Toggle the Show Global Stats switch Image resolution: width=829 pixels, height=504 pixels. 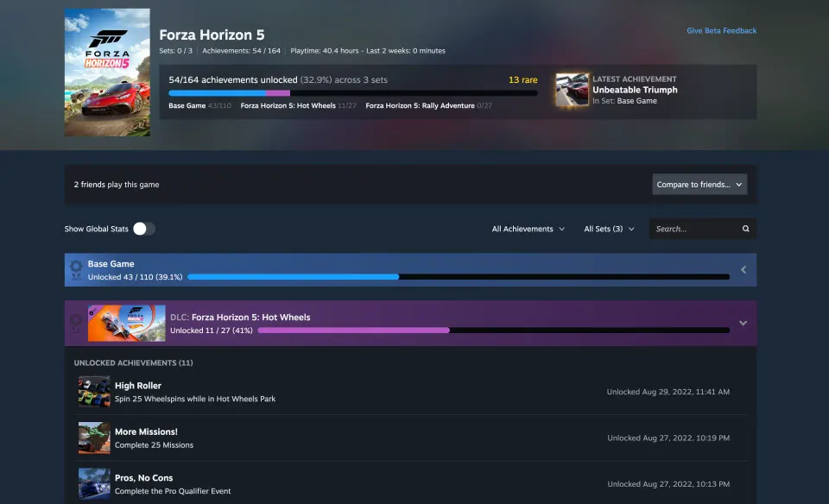click(x=144, y=229)
